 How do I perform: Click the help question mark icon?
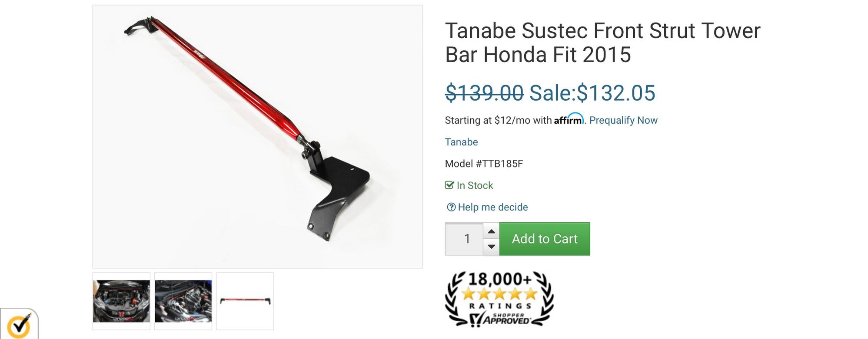point(451,207)
